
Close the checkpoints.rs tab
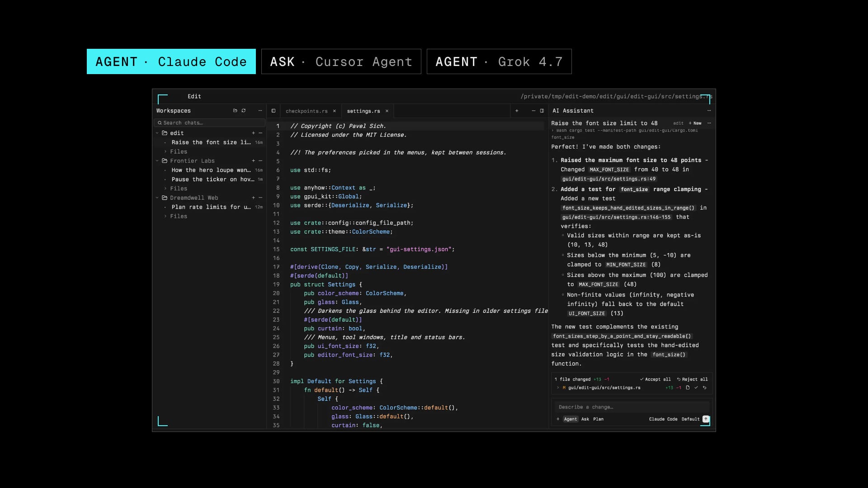tap(335, 111)
